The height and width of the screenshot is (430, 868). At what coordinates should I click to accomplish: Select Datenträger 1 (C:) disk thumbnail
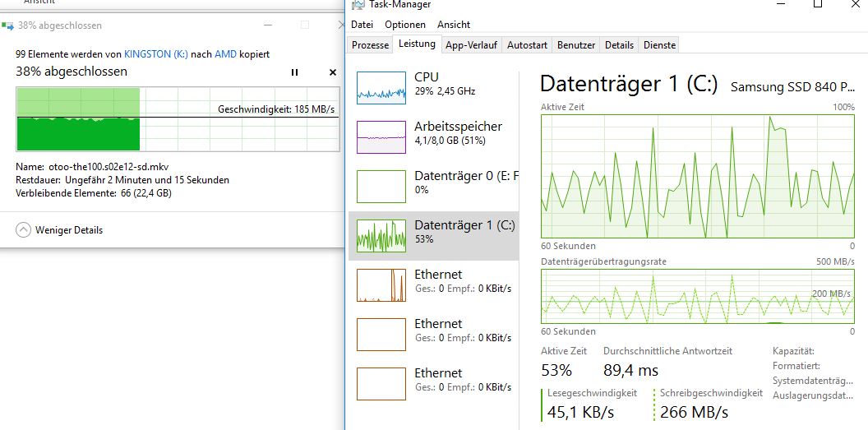381,235
